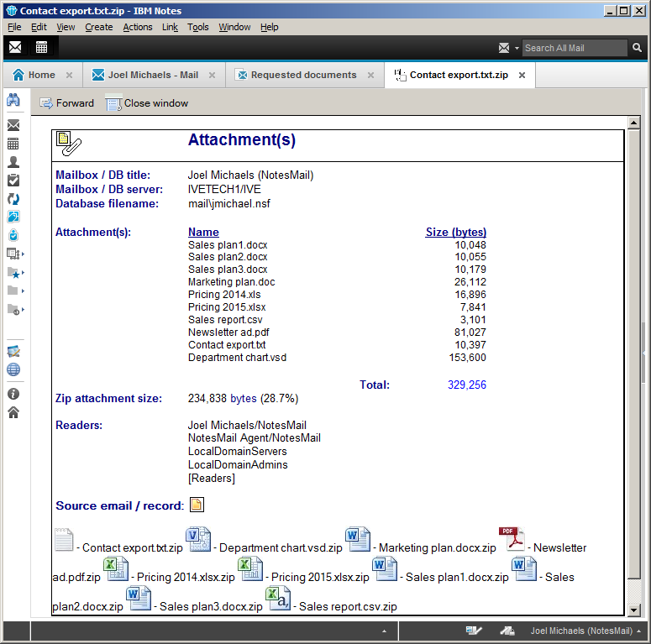Open the Source email document icon
Viewport: 651px width, 644px height.
click(197, 505)
